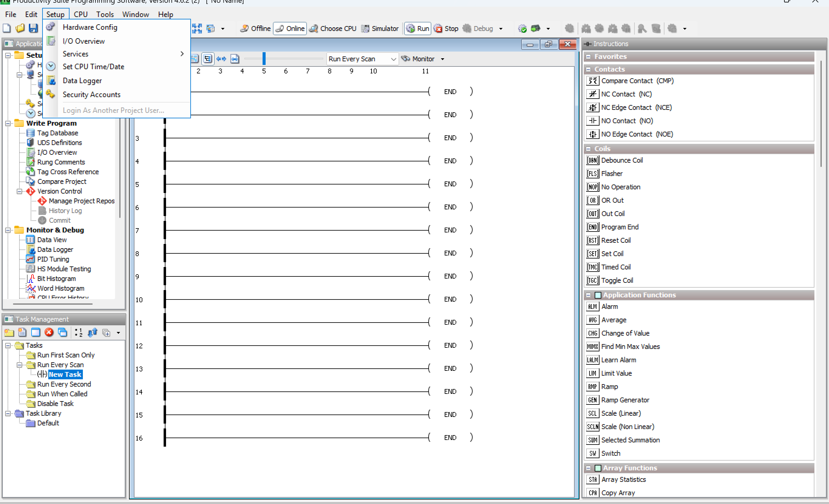Viewport: 829px width, 504px height.
Task: Choose Security Accounts menu entry
Action: click(117, 94)
